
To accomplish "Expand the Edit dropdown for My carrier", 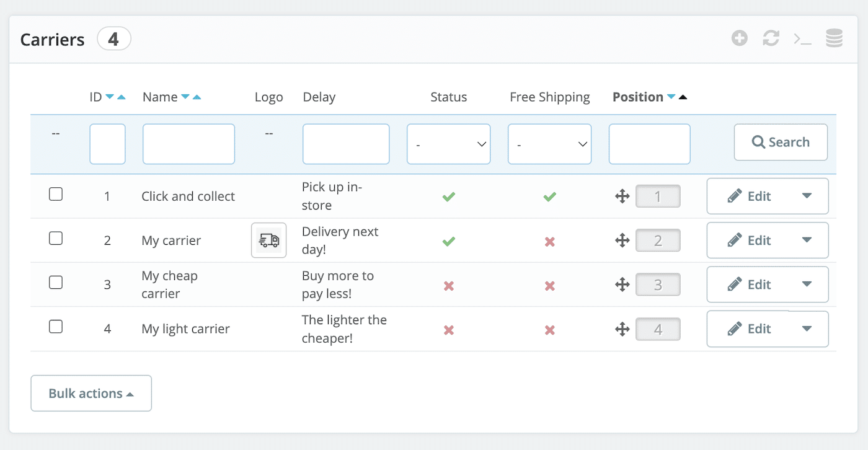I will pos(807,240).
